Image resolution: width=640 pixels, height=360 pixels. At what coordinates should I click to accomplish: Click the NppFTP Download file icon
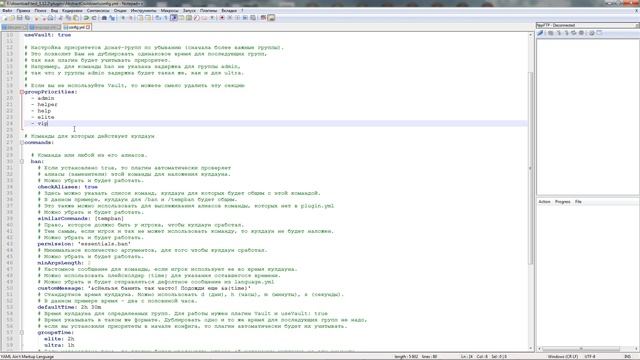(x=559, y=33)
